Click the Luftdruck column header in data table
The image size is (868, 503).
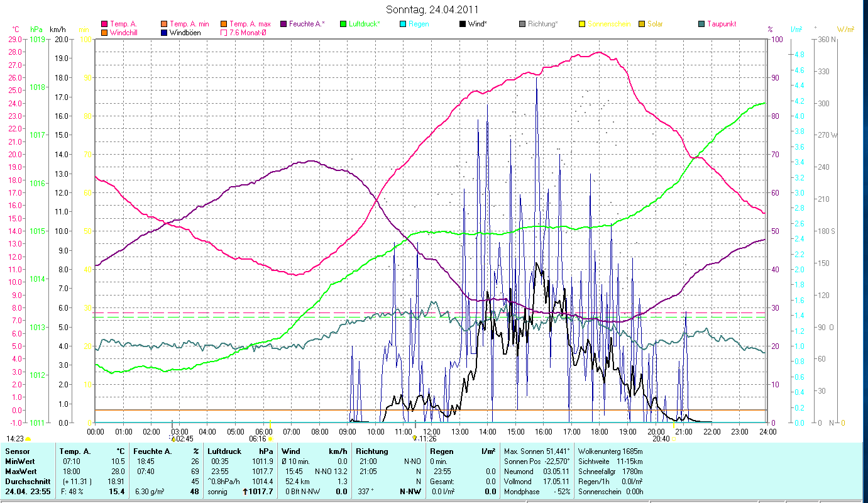point(224,451)
